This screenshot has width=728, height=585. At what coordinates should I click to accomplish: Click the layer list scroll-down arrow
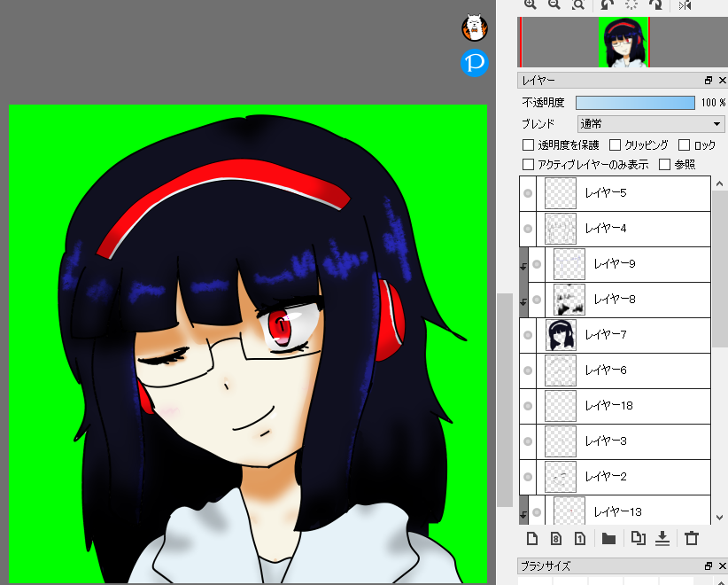click(x=720, y=517)
